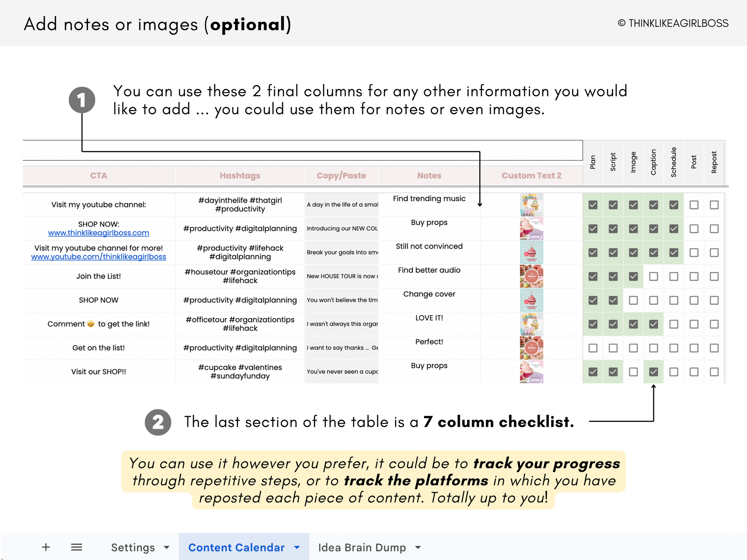747x560 pixels.
Task: Check Image box in 'SHOP NOW' row
Action: [x=633, y=300]
